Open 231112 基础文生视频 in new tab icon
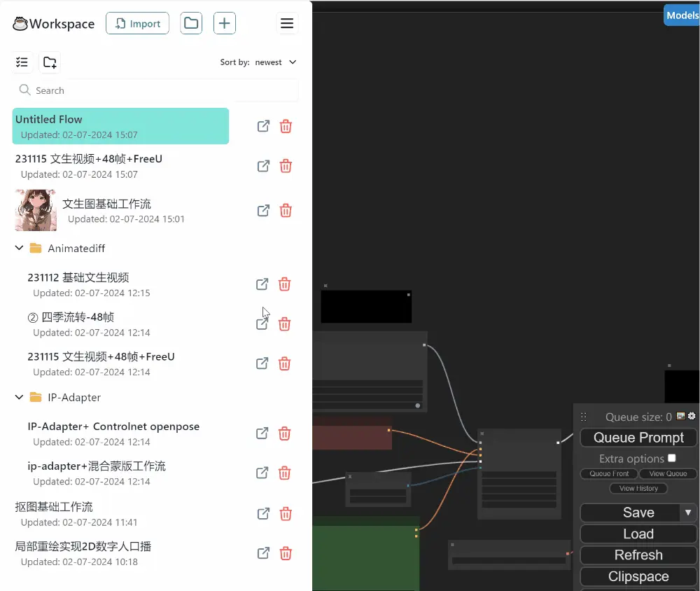 (x=262, y=284)
